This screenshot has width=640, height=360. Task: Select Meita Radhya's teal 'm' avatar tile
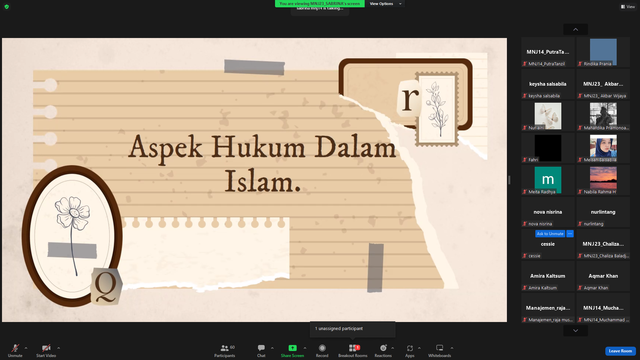tap(548, 180)
